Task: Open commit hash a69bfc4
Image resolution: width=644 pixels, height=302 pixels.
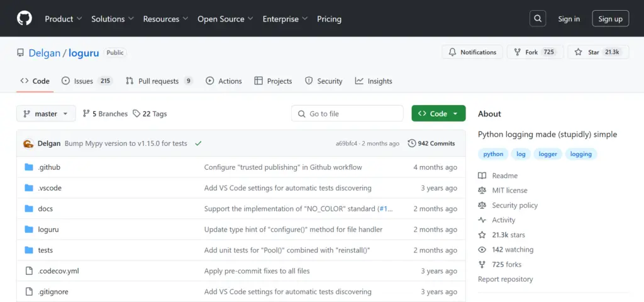Action: tap(347, 143)
